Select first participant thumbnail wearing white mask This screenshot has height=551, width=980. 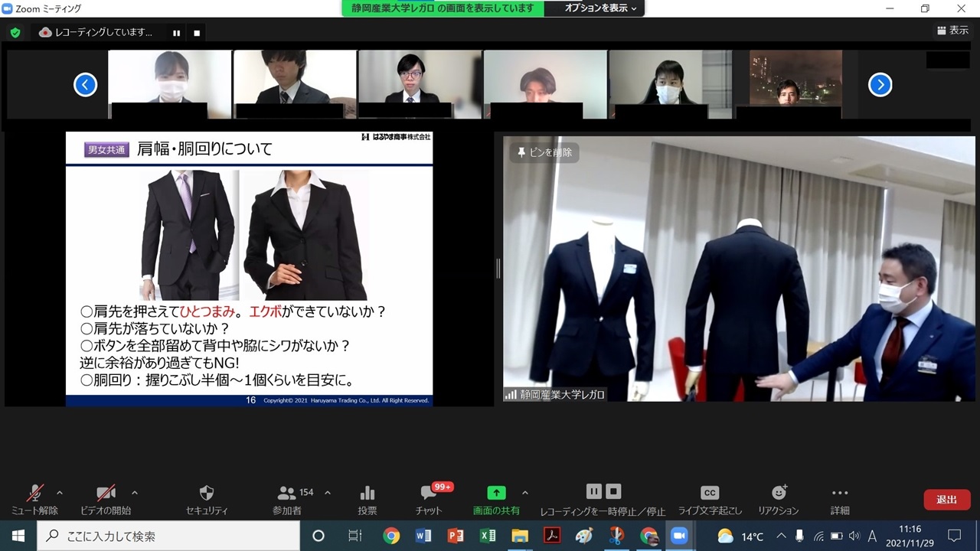tap(169, 84)
